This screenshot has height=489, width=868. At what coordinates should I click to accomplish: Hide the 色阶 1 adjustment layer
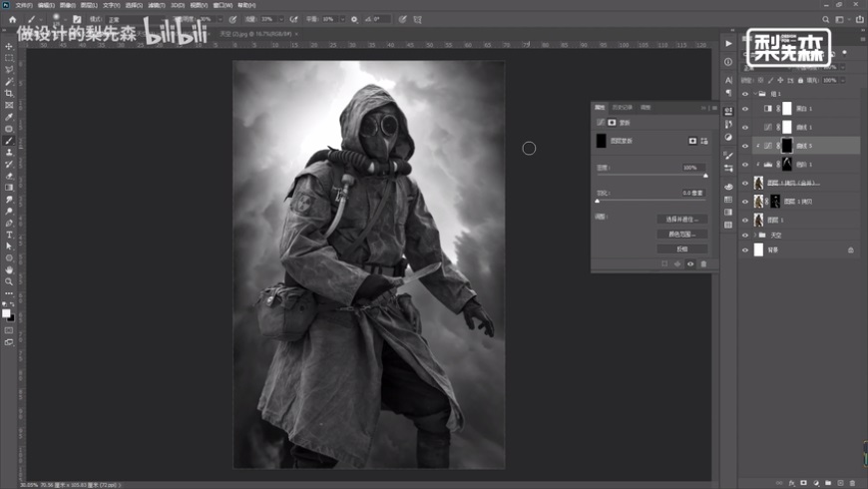(x=745, y=165)
